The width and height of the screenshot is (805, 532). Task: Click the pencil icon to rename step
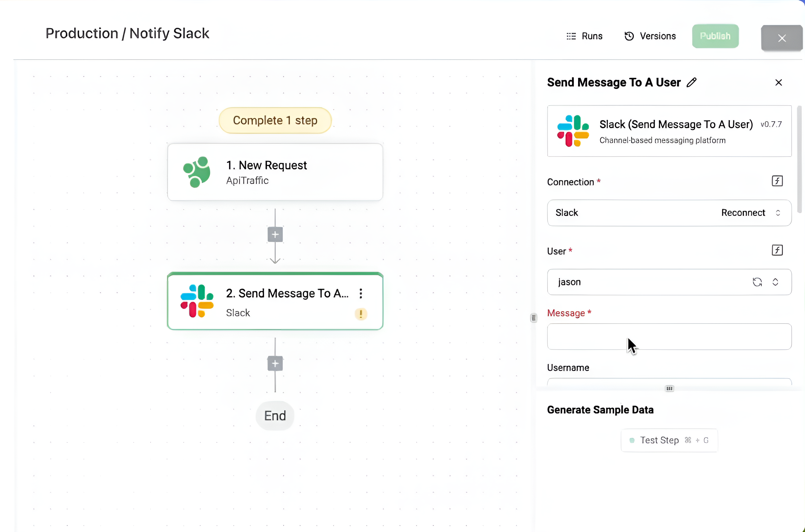pyautogui.click(x=691, y=82)
